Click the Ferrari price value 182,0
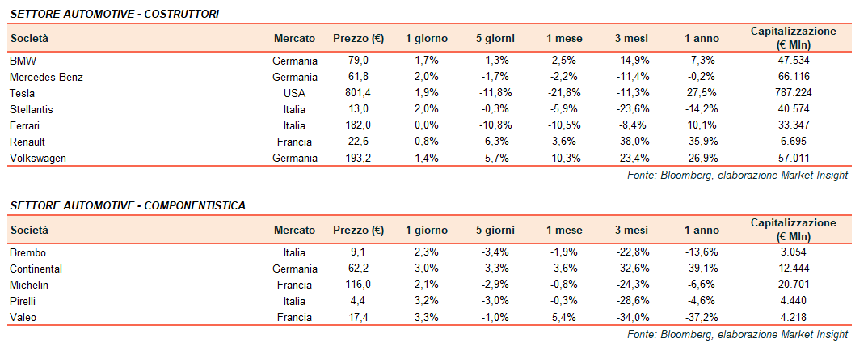Viewport: 868px width, 347px height. 356,125
